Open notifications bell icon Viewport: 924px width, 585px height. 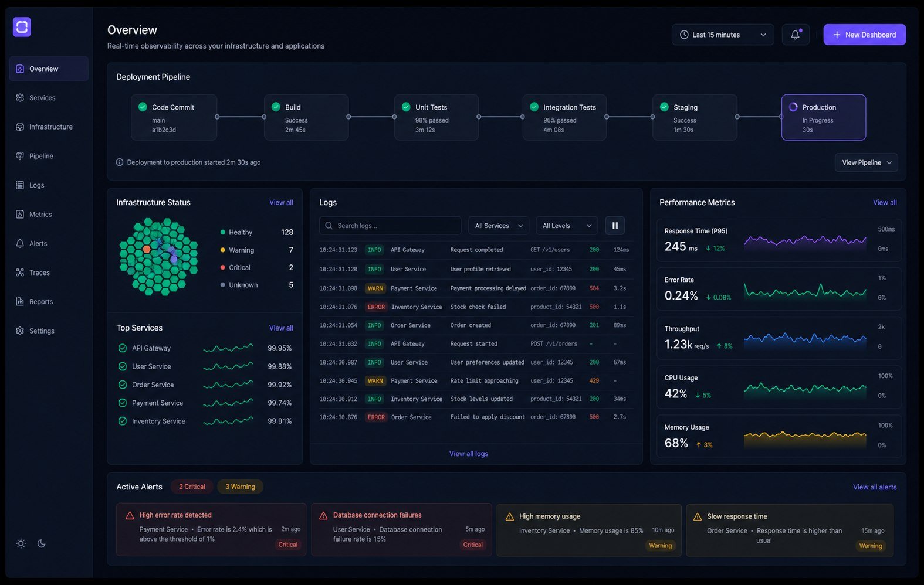click(796, 35)
